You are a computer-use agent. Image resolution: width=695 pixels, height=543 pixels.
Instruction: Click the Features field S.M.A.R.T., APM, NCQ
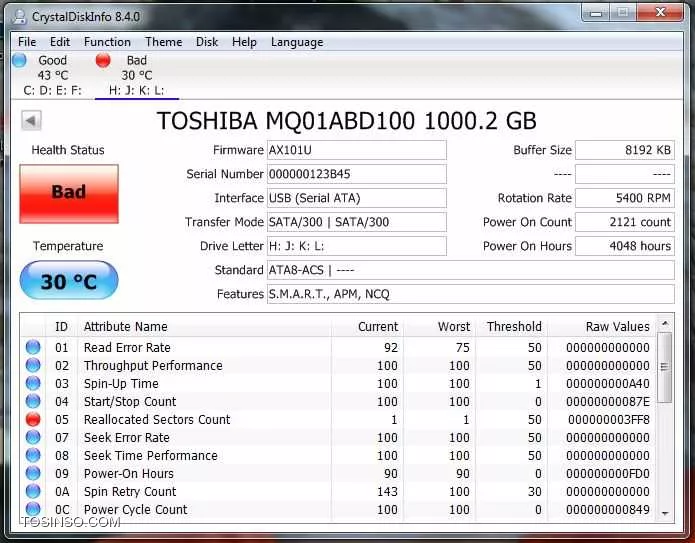click(x=471, y=294)
